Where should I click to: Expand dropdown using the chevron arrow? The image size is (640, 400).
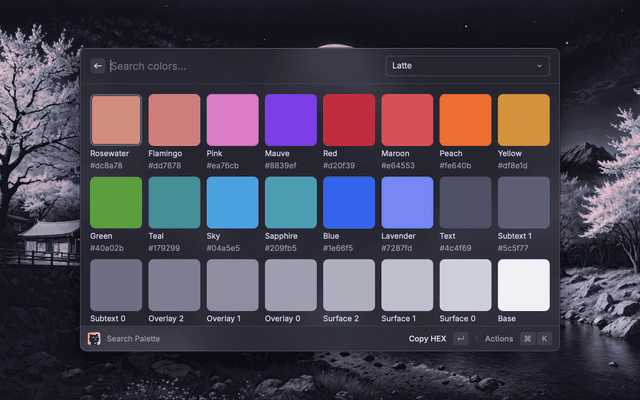pos(540,66)
